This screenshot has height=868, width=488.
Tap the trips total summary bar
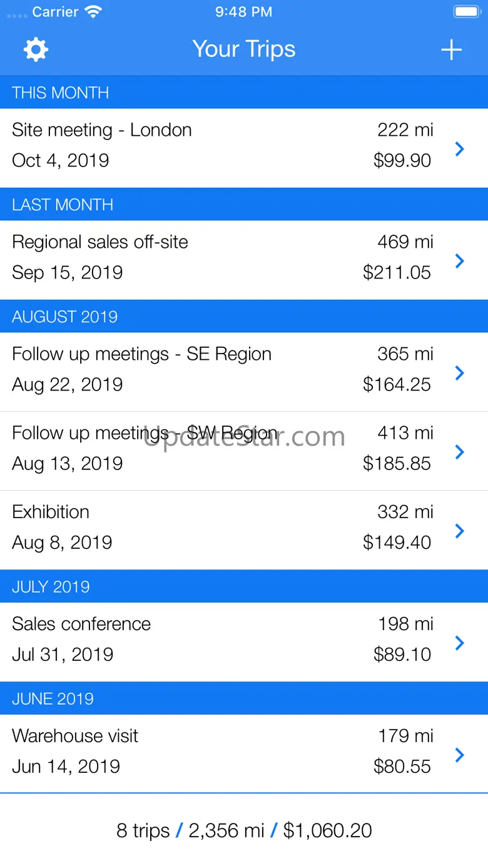coord(244,830)
